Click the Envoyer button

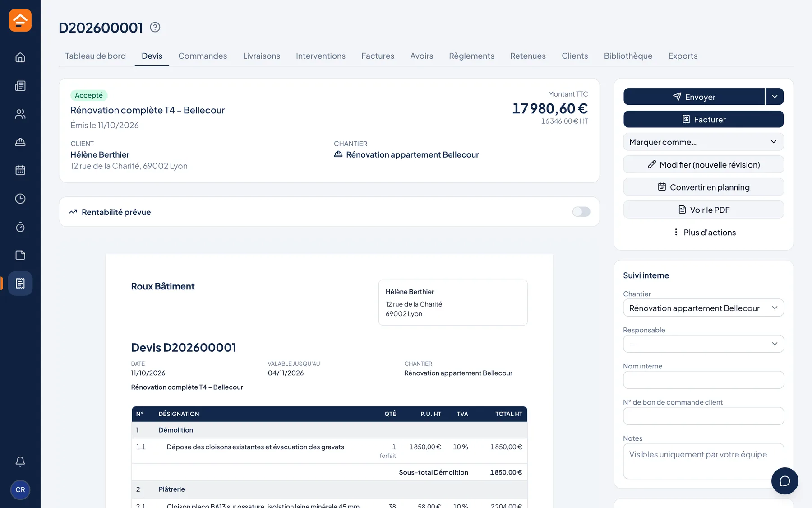tap(694, 97)
